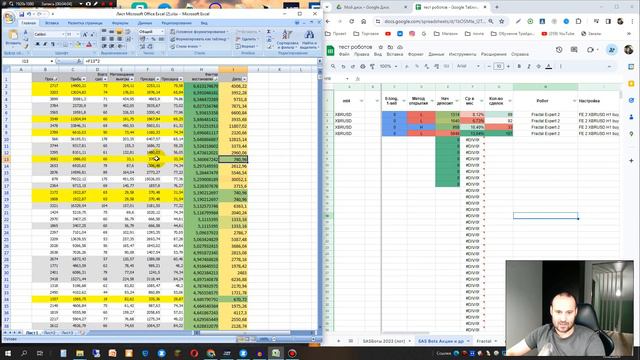Reload the Chrome page
This screenshot has height=360, width=640.
pyautogui.click(x=351, y=21)
